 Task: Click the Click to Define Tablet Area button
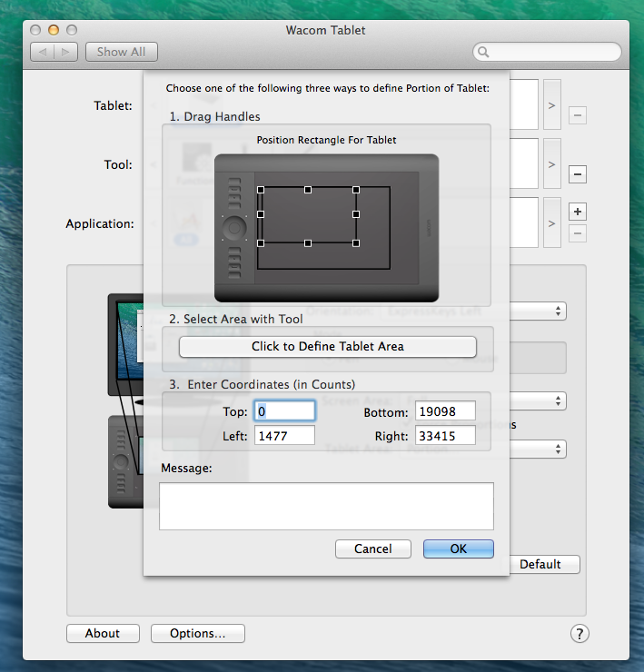pos(328,346)
